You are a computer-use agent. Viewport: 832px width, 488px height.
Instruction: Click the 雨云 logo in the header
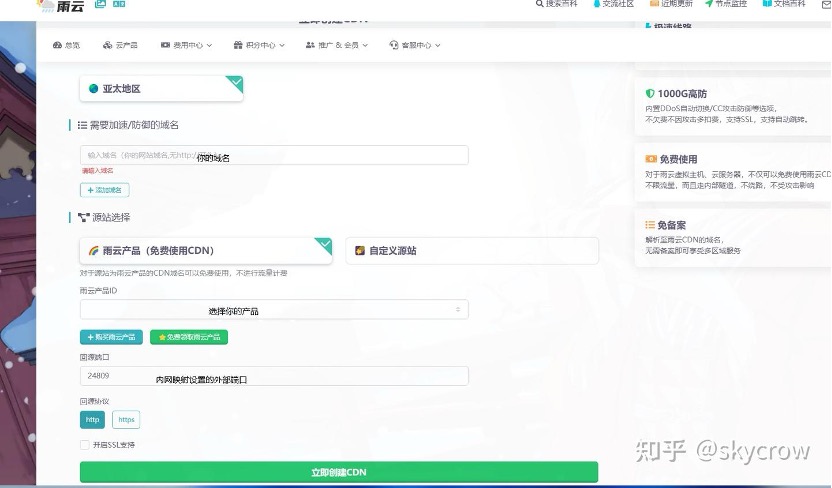(x=60, y=5)
